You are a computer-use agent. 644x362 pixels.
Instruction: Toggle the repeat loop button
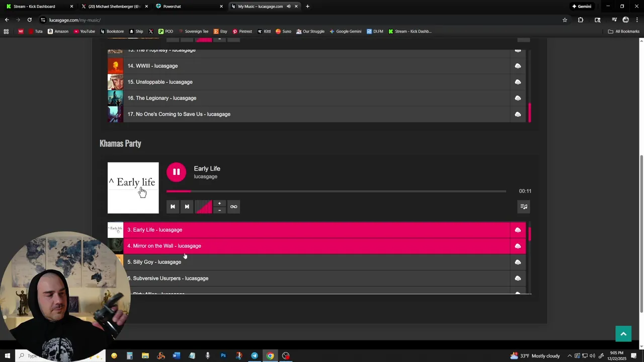tap(233, 207)
